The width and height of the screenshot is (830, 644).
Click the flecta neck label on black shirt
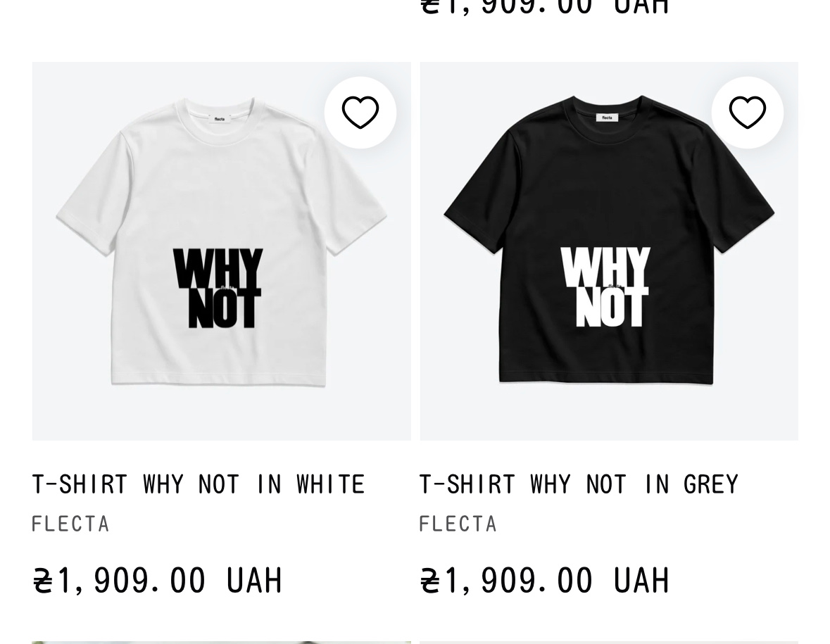(607, 118)
